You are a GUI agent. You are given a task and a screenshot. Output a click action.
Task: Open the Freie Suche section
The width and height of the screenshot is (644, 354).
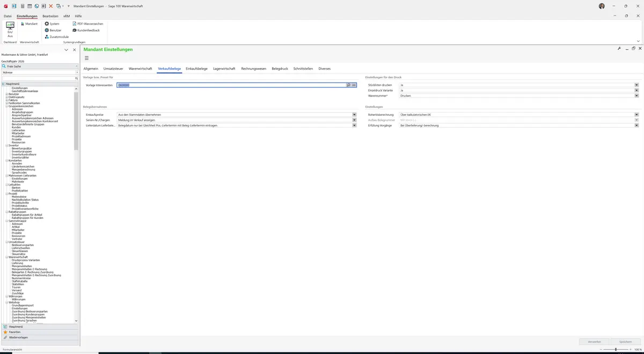click(40, 66)
